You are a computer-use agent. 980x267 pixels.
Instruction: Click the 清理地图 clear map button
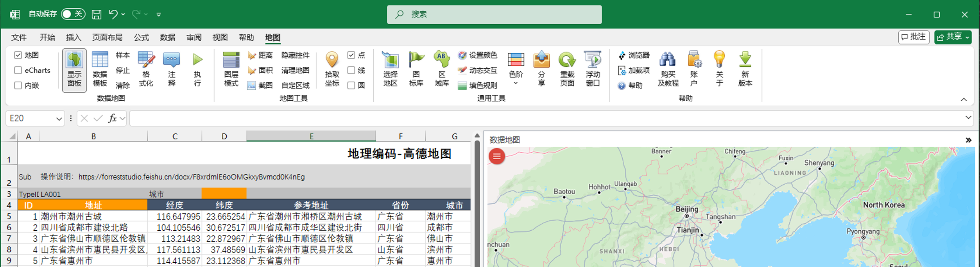click(296, 70)
